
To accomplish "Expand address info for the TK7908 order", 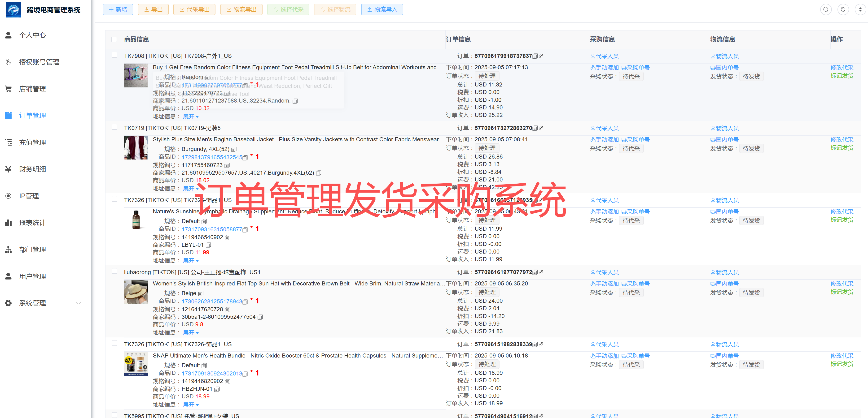I will pos(191,116).
